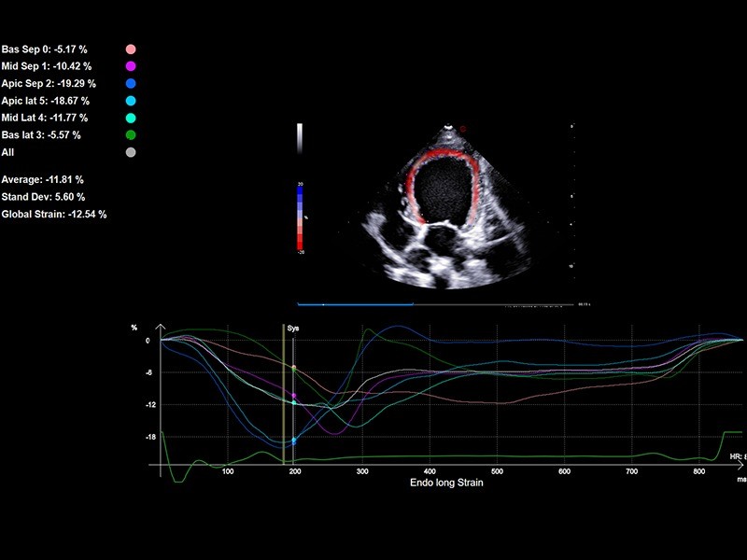The width and height of the screenshot is (747, 560).
Task: Click the blue cine playback progress bar
Action: tap(355, 304)
